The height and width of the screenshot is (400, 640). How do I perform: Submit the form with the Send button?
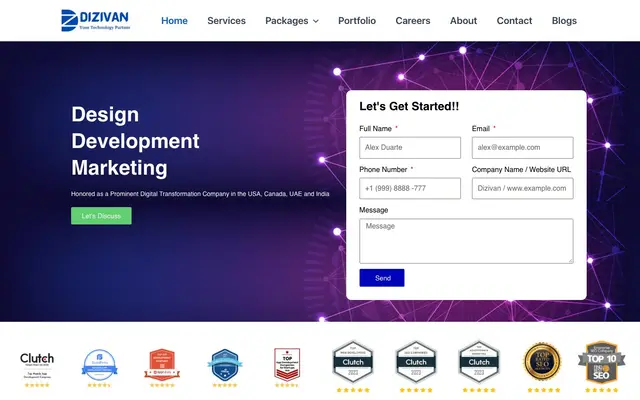(x=382, y=278)
